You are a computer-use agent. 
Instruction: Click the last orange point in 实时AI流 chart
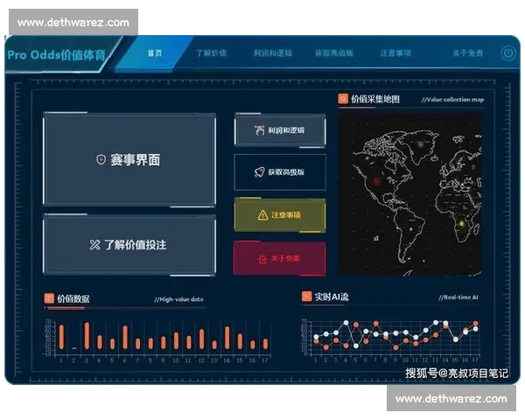[x=475, y=323]
